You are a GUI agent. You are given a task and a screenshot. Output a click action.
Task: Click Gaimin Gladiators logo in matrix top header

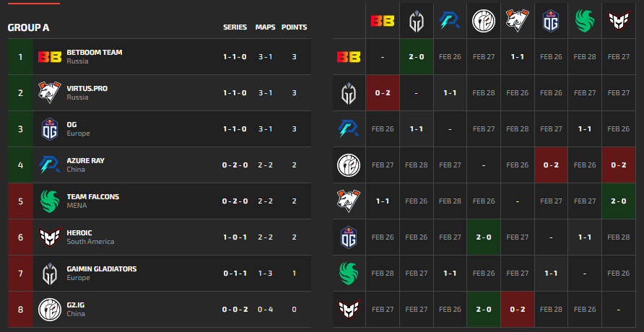click(x=417, y=21)
